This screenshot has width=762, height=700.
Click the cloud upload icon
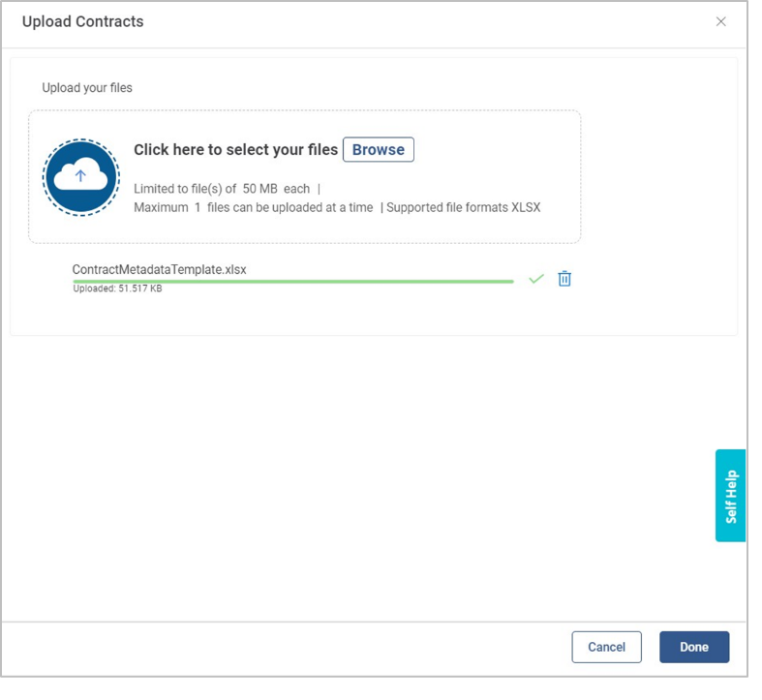(80, 177)
